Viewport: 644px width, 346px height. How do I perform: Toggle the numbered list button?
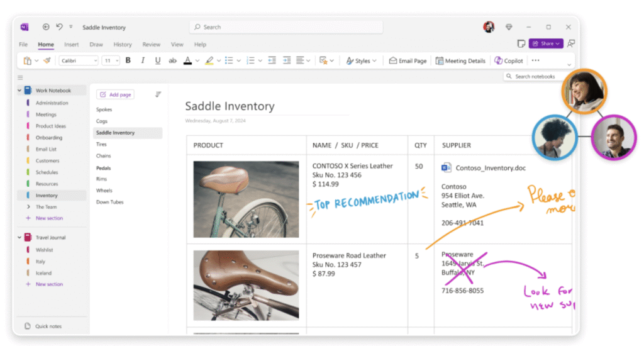click(x=250, y=61)
